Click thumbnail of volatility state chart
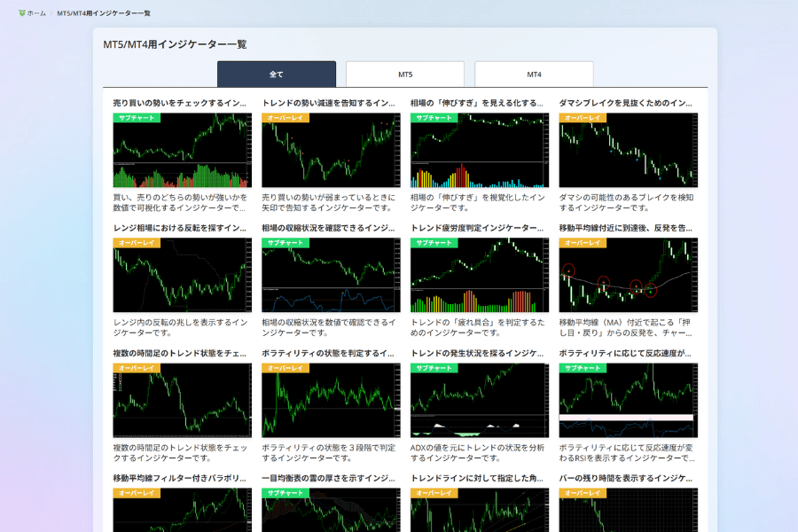This screenshot has height=532, width=798. pos(331,400)
